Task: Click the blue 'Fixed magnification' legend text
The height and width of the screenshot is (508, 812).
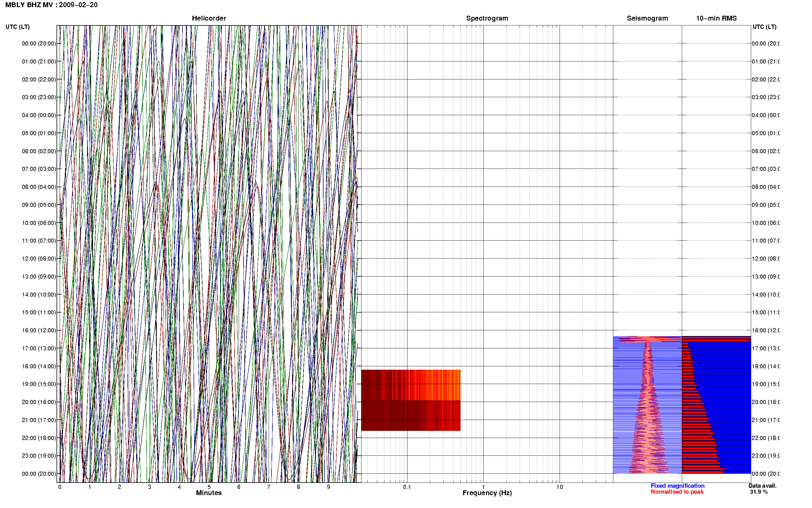Action: click(678, 486)
